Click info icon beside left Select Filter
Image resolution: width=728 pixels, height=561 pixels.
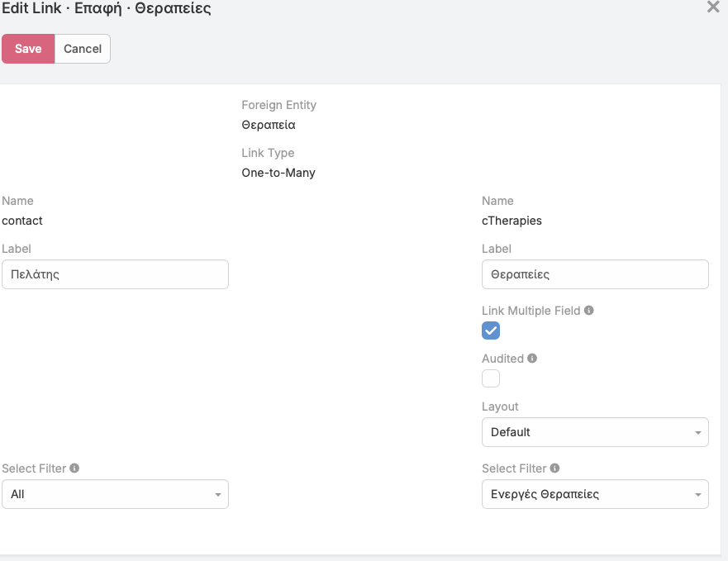[74, 468]
